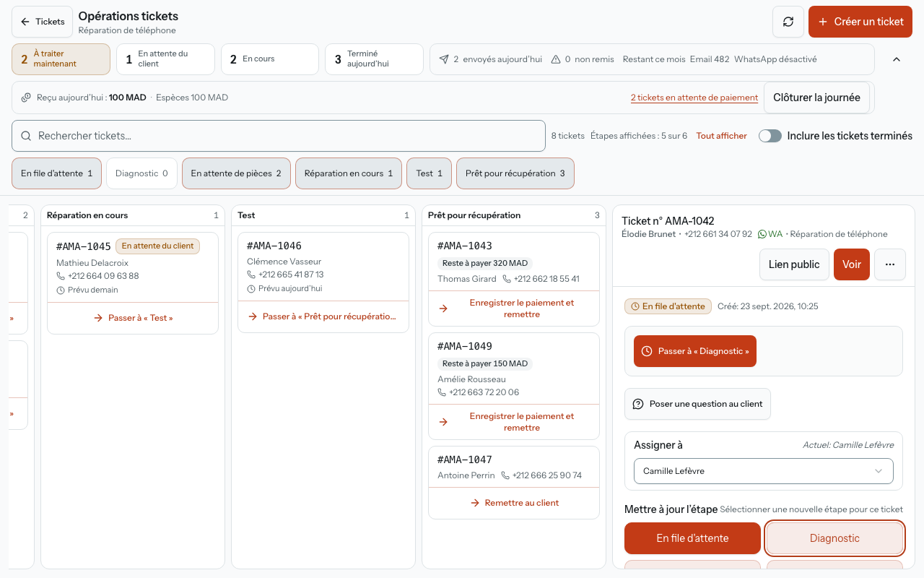Select the À traiter maintenant tab

[x=61, y=59]
